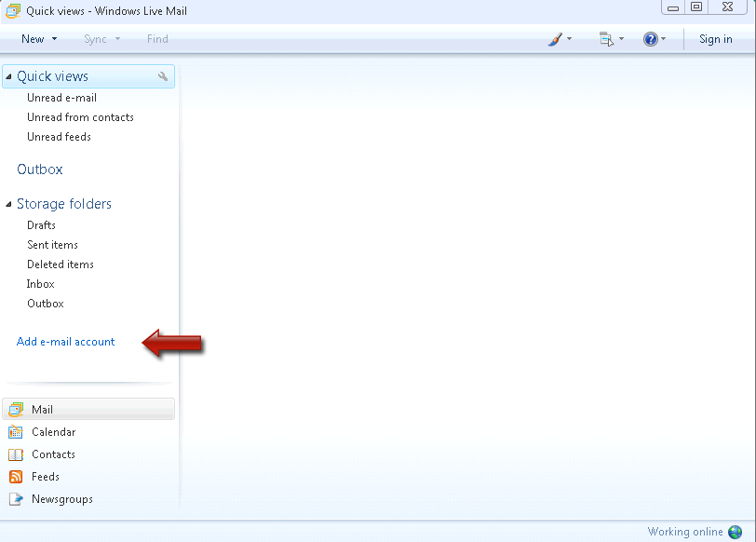
Task: Click the globe icon next to Working online
Action: click(x=736, y=532)
